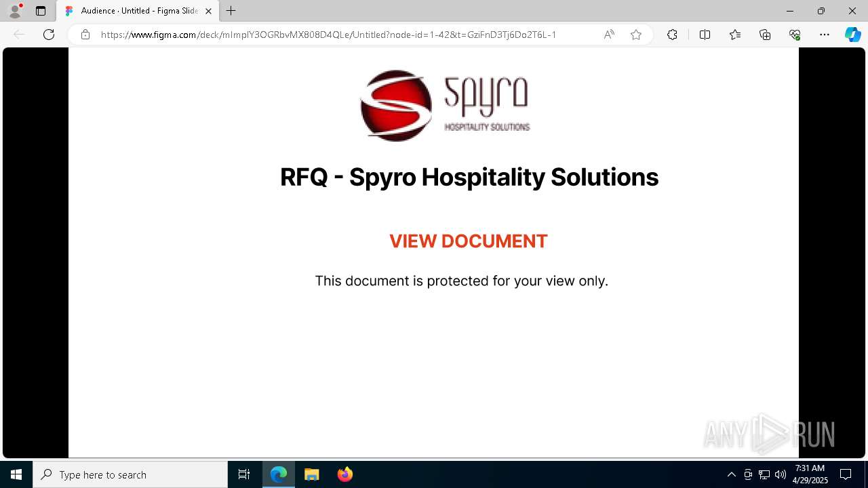Open the notification center icon

tap(846, 474)
